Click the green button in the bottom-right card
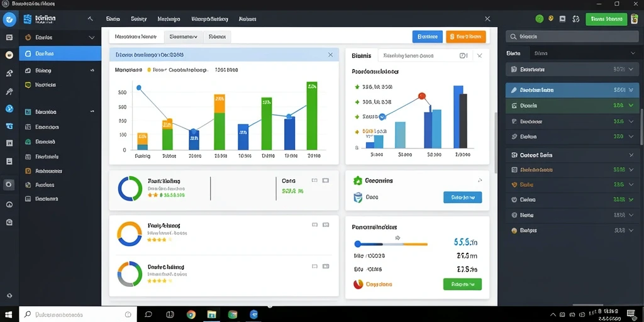The image size is (644, 322). [x=462, y=284]
